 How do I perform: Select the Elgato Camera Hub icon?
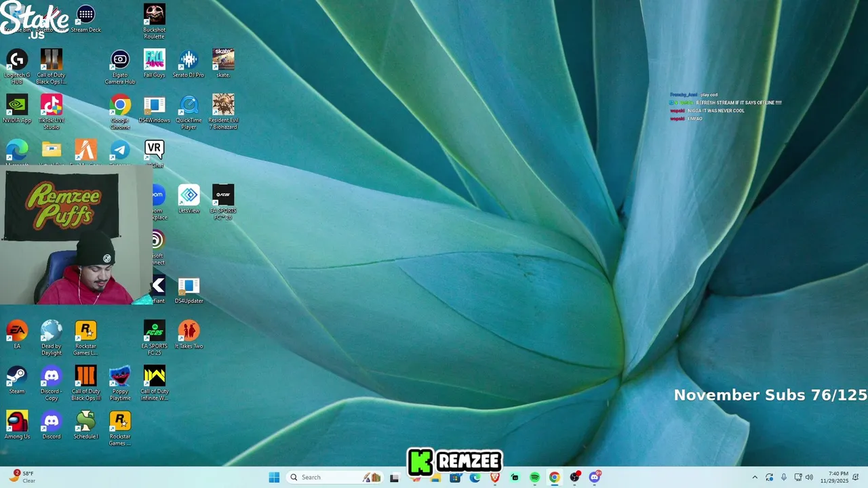[120, 67]
